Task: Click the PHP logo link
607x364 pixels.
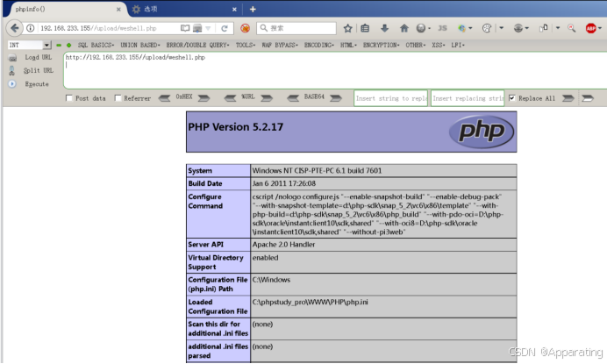Action: click(482, 132)
